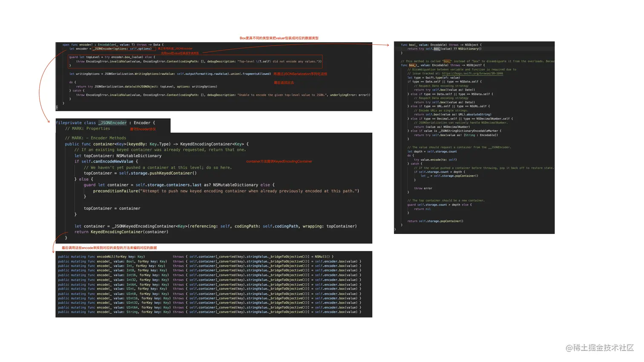Click the container方法提供KeyedEncodingContainer annotation
The width and height of the screenshot is (644, 362).
pyautogui.click(x=279, y=161)
